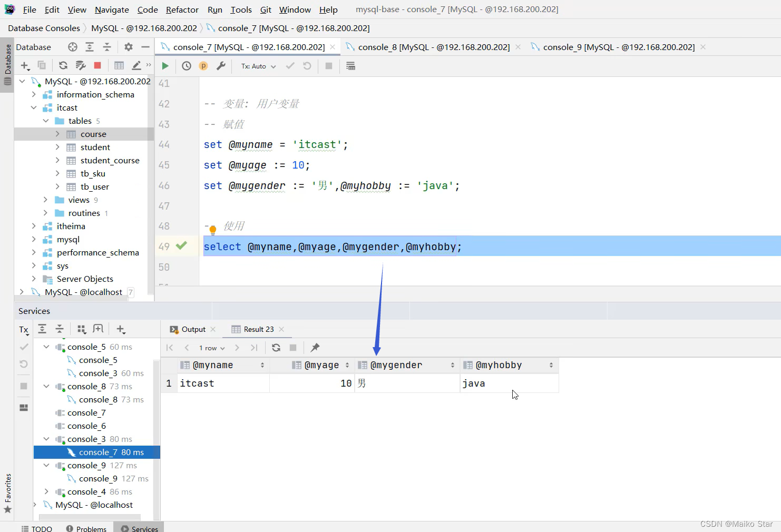Collapse the tables folder under itcast
Image resolution: width=781 pixels, height=532 pixels.
point(46,121)
